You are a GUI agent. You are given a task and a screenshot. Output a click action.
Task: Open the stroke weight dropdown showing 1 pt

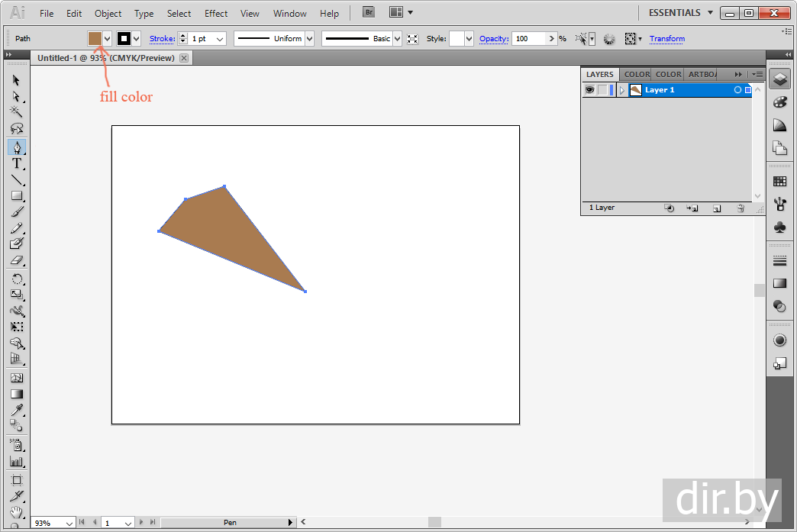[221, 39]
